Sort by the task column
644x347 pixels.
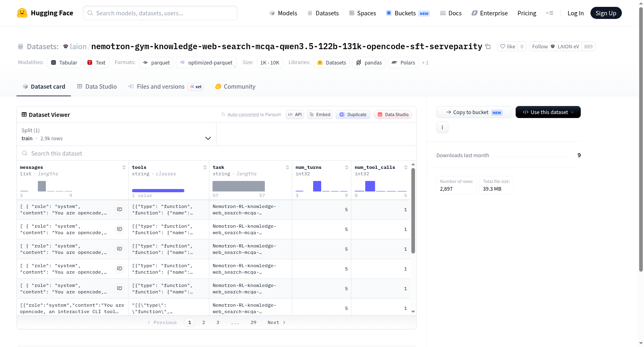(x=287, y=167)
